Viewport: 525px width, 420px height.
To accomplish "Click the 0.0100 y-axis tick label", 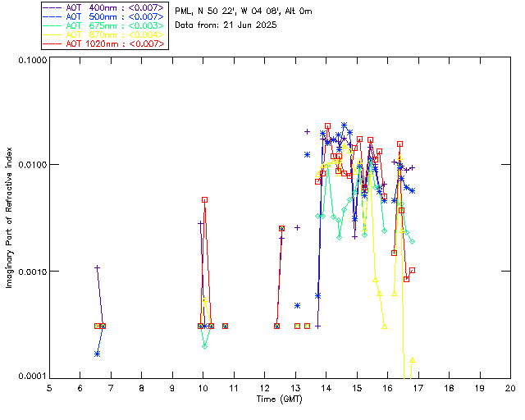I will [30, 166].
